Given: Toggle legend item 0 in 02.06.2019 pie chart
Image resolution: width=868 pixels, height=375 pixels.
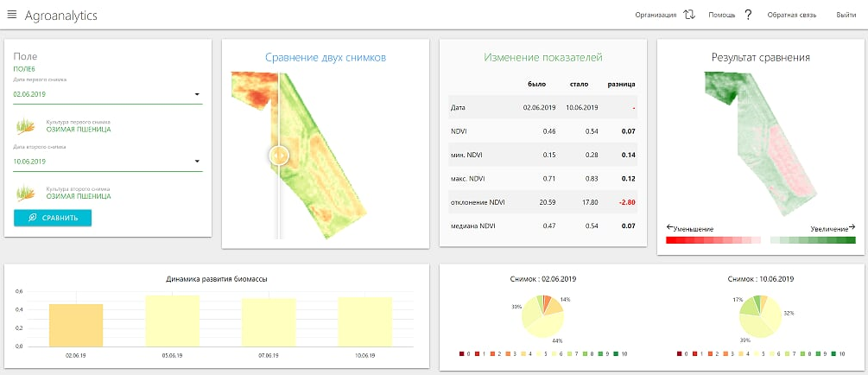Looking at the screenshot, I should (464, 353).
